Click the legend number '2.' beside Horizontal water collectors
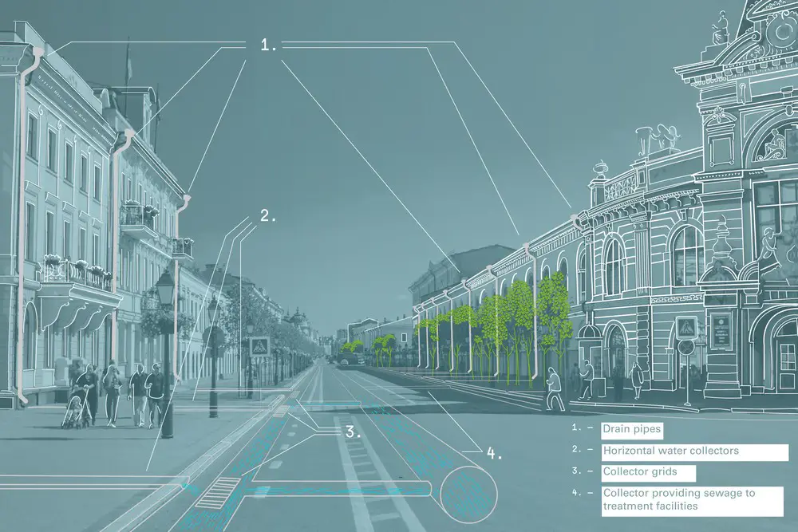 click(x=577, y=450)
